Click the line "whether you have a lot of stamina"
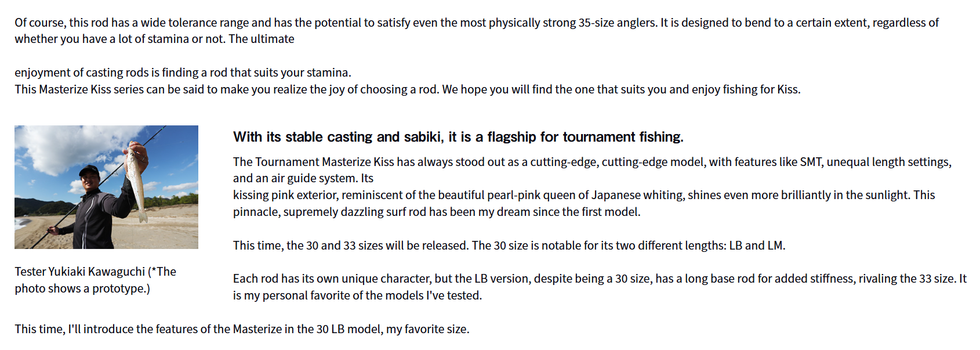 coord(154,39)
